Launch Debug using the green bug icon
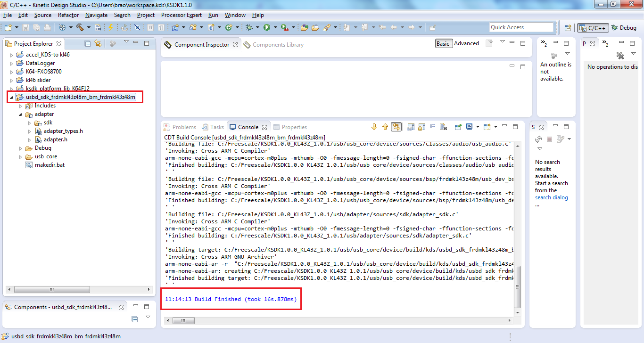 point(249,27)
